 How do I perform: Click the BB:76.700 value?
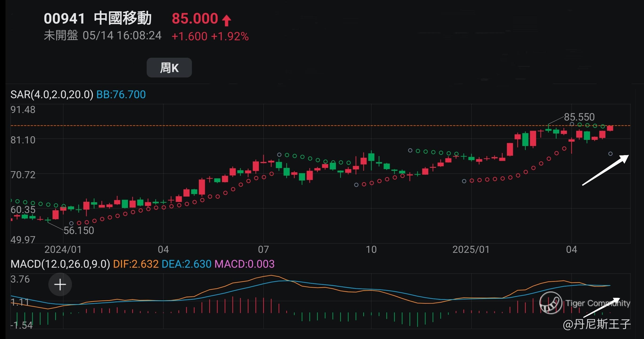(x=121, y=94)
